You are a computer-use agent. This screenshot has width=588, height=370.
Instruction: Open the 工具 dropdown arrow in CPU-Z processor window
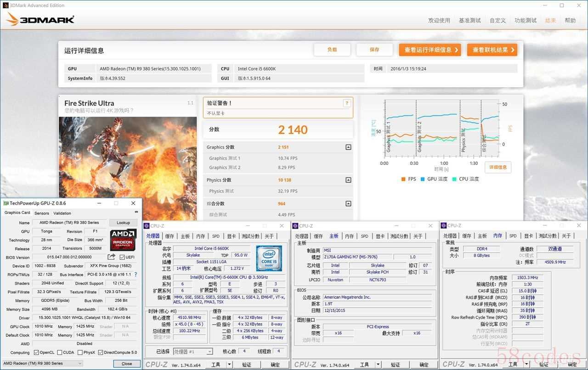click(229, 364)
